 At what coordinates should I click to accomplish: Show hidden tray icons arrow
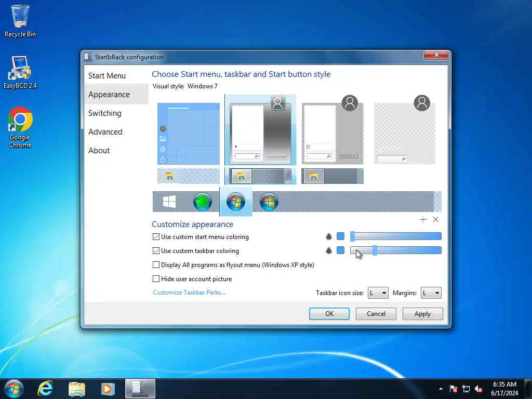point(441,389)
